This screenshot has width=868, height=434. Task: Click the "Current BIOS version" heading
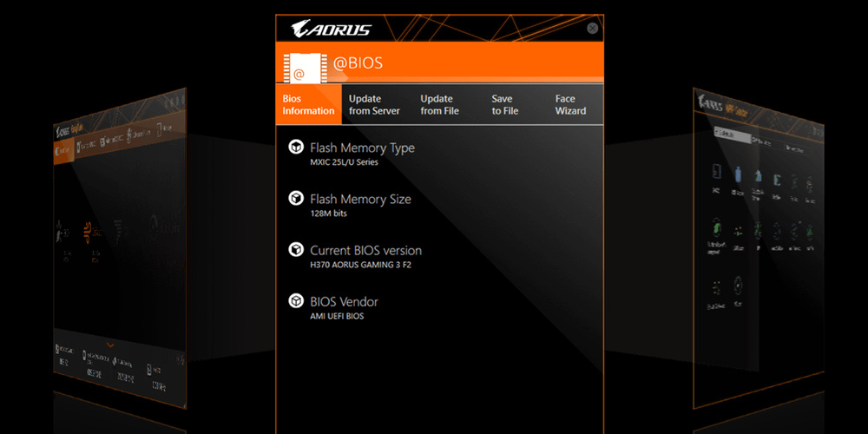point(366,250)
